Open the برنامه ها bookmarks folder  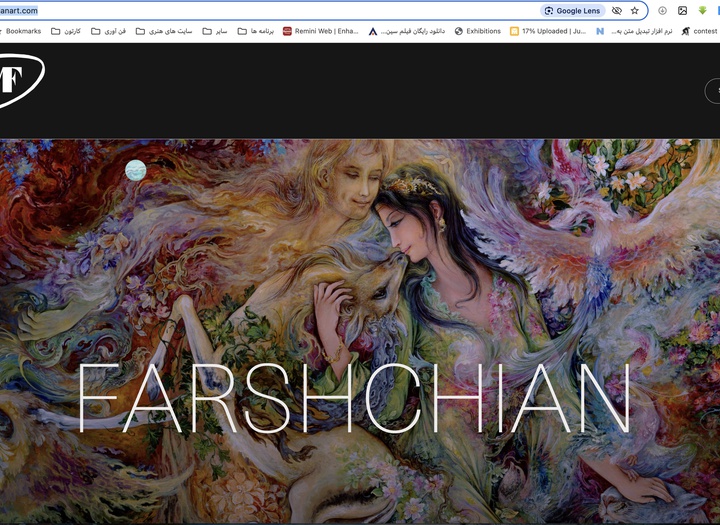click(x=255, y=31)
